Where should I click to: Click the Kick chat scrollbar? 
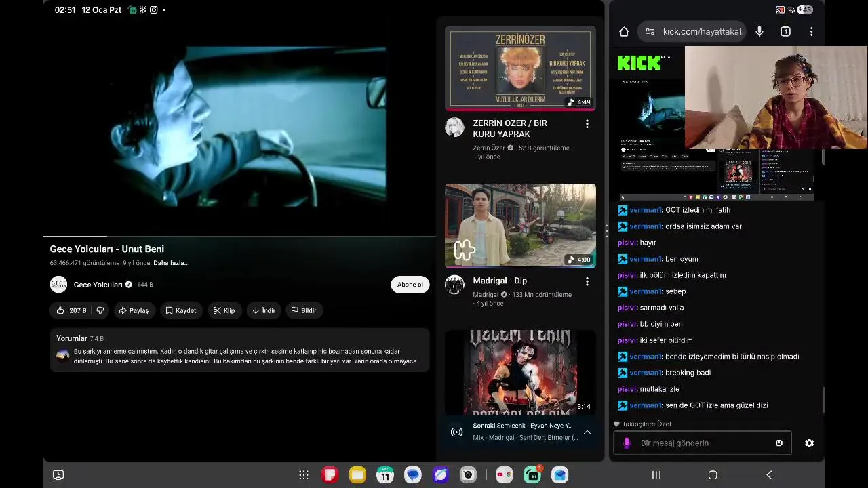(823, 400)
